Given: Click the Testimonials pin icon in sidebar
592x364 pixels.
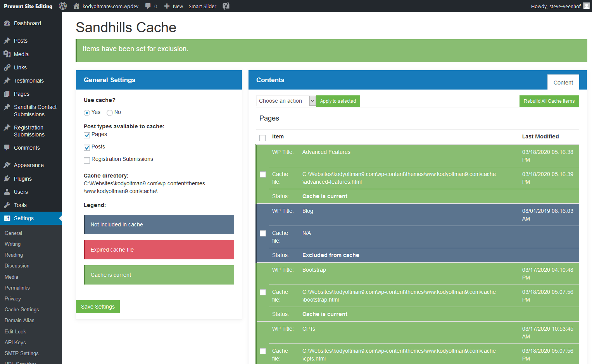Looking at the screenshot, I should 7,81.
